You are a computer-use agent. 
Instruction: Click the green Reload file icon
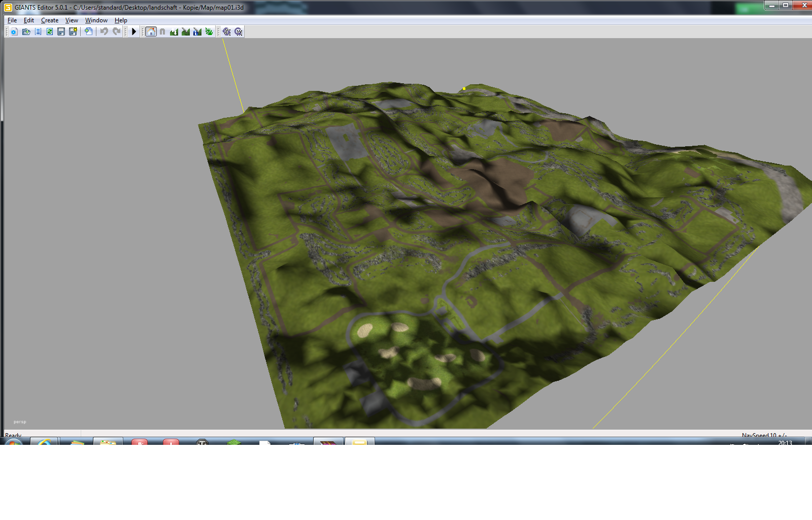(x=50, y=31)
